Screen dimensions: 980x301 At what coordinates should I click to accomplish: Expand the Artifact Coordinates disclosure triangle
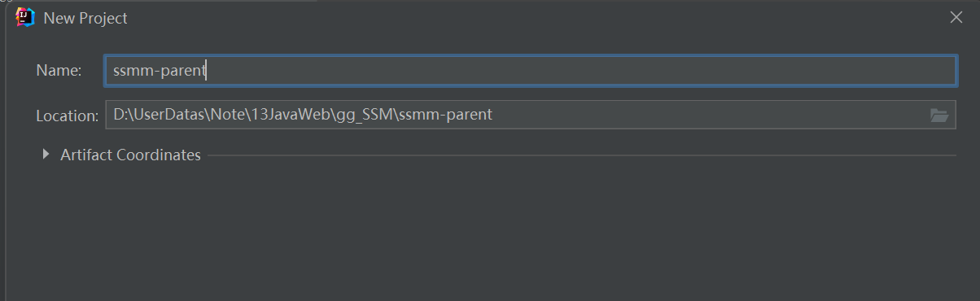click(x=46, y=155)
